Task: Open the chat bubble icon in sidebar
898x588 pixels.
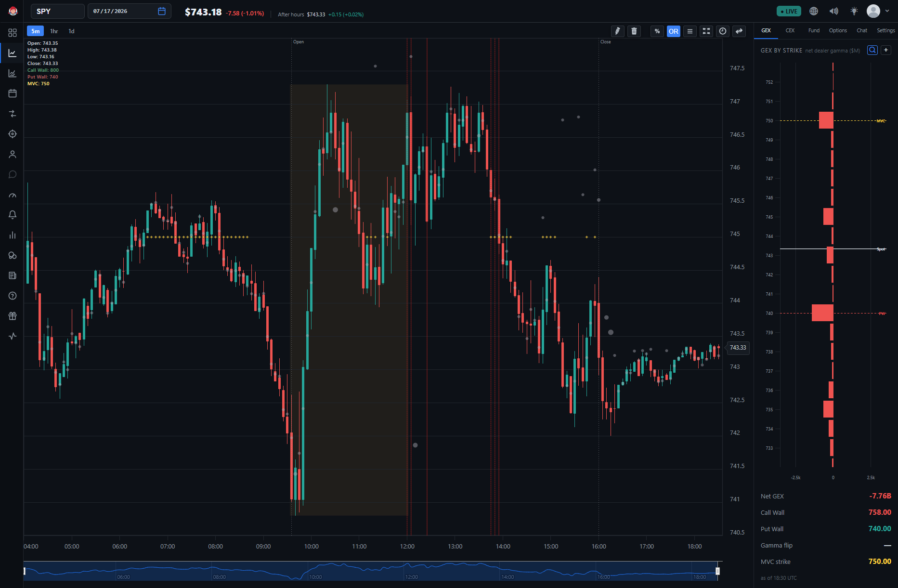Action: click(13, 174)
